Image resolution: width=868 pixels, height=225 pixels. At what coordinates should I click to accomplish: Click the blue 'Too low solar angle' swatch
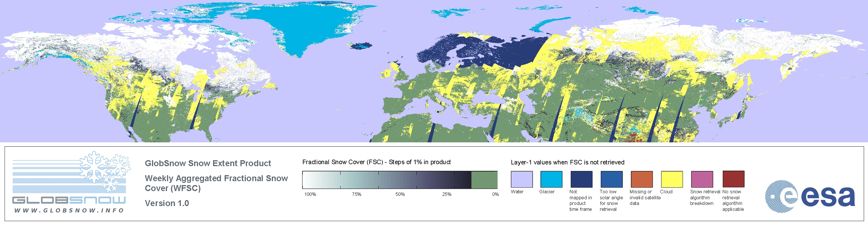(x=612, y=179)
